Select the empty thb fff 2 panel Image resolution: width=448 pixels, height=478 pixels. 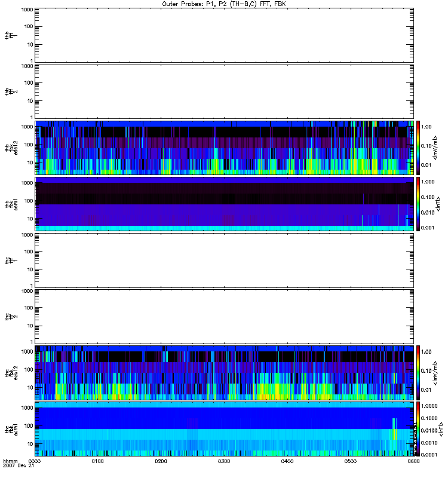coord(224,91)
